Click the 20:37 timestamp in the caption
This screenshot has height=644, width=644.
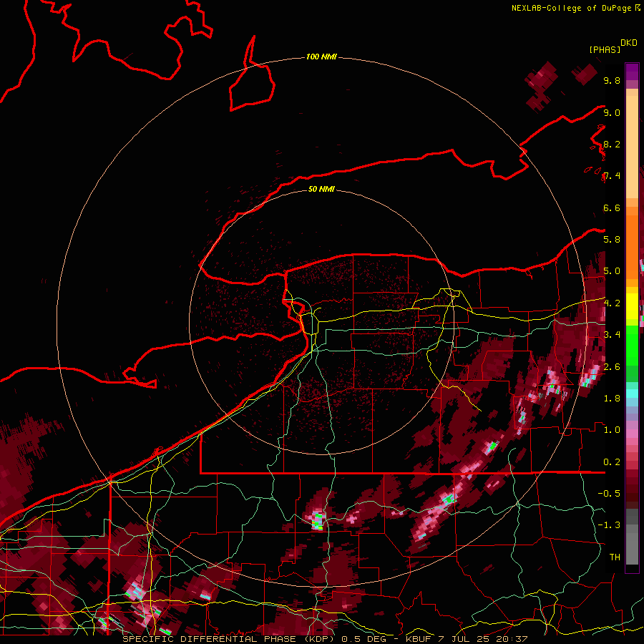511,639
